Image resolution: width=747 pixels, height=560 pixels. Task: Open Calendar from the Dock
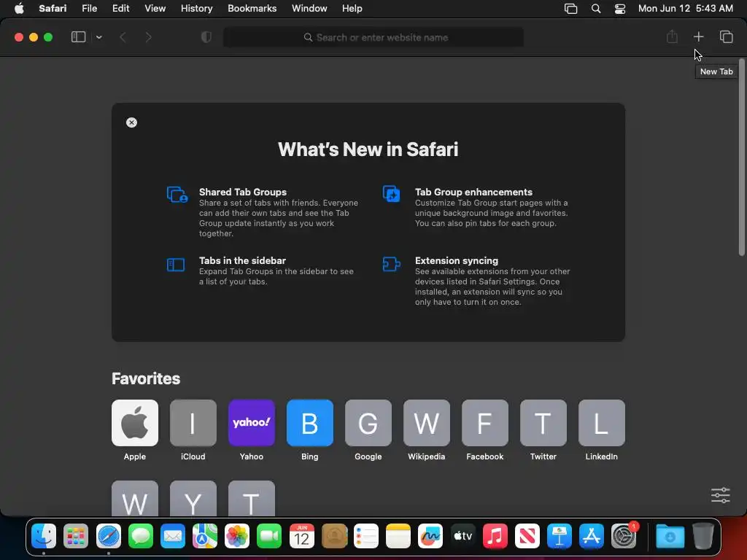point(302,536)
